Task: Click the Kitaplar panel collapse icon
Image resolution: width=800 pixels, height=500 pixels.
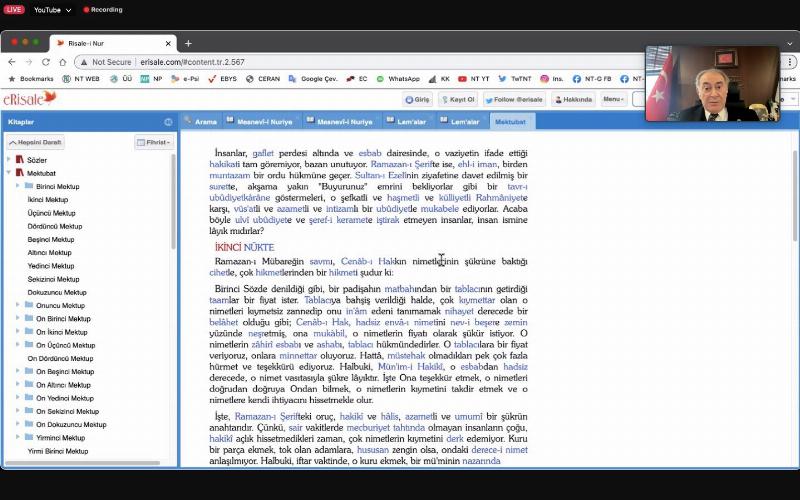Action: coord(168,122)
